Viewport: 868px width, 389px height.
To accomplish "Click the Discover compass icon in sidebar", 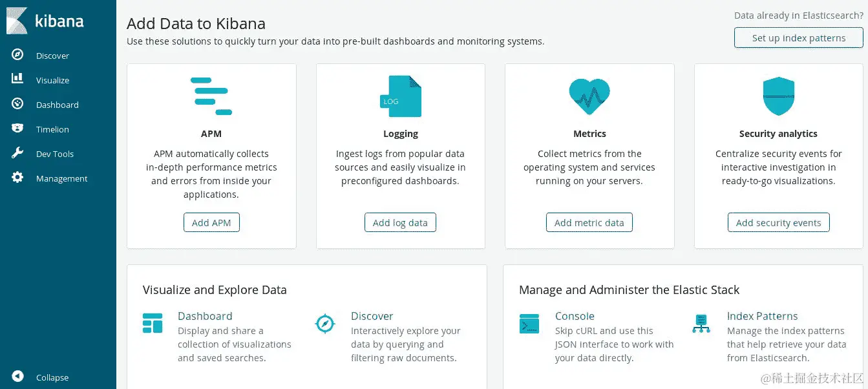I will tap(17, 55).
